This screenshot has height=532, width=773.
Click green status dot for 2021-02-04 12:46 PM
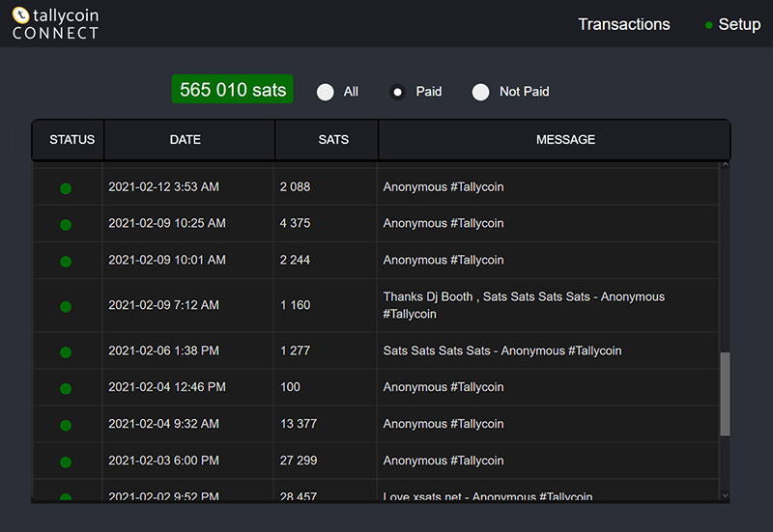tap(66, 388)
